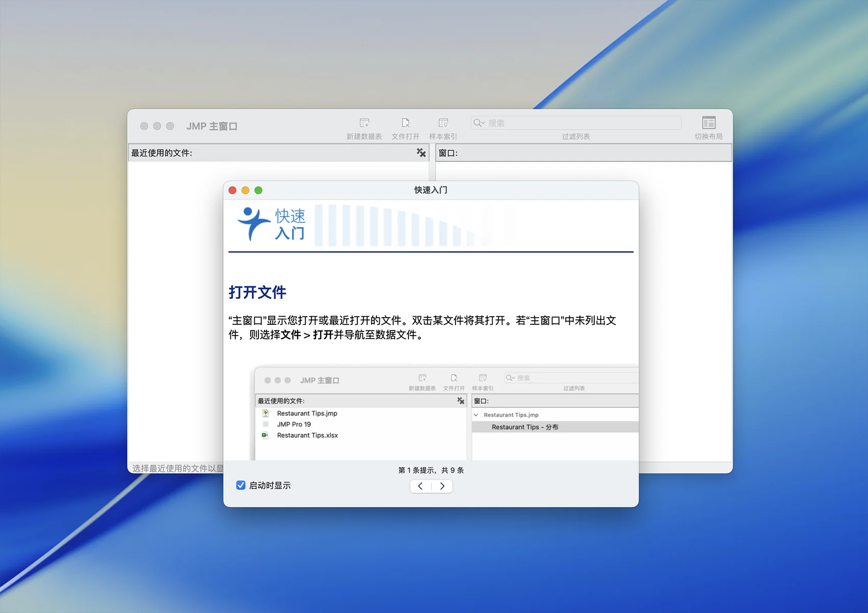
Task: Open main window search magnifier dropdown
Action: 479,123
